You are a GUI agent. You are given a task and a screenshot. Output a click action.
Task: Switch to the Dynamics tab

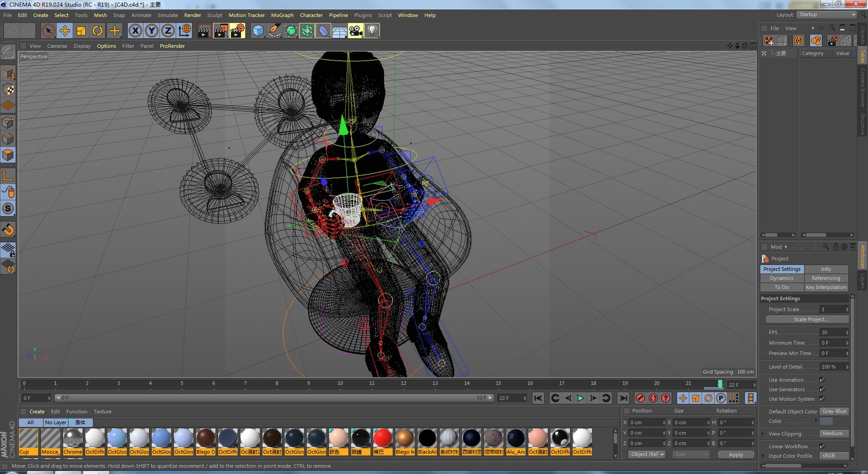tap(782, 278)
